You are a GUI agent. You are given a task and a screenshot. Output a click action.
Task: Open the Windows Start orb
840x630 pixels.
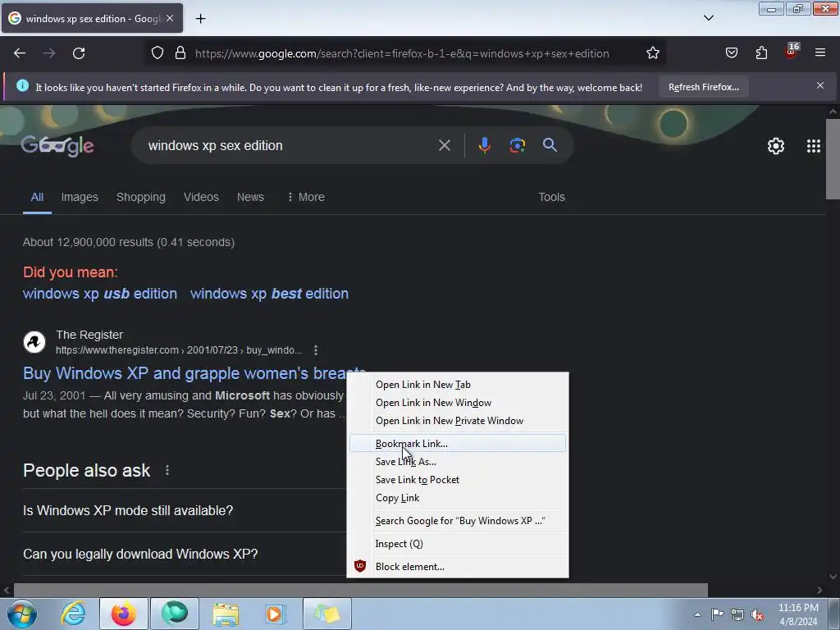(x=22, y=614)
